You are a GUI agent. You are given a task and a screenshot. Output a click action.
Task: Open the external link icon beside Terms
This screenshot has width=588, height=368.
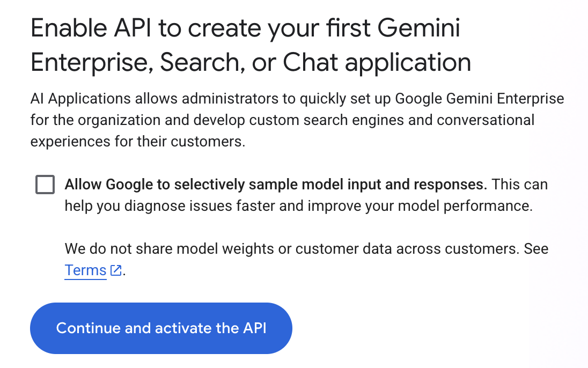point(115,270)
